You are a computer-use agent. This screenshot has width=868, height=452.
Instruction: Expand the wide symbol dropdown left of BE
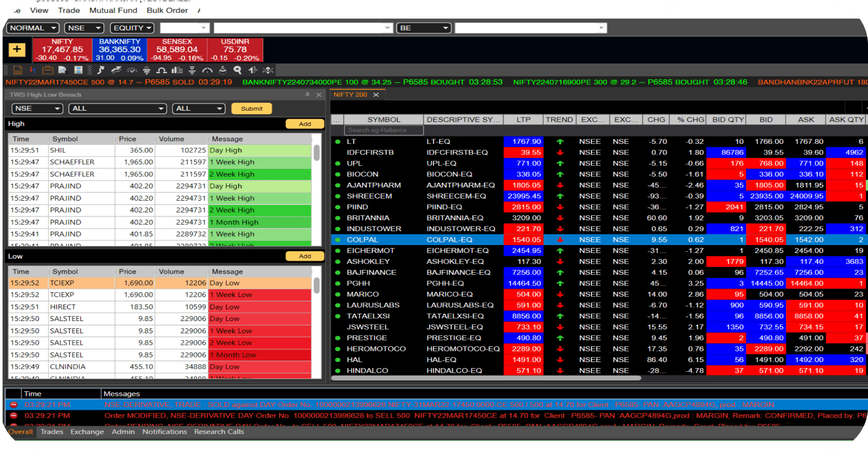pyautogui.click(x=303, y=28)
